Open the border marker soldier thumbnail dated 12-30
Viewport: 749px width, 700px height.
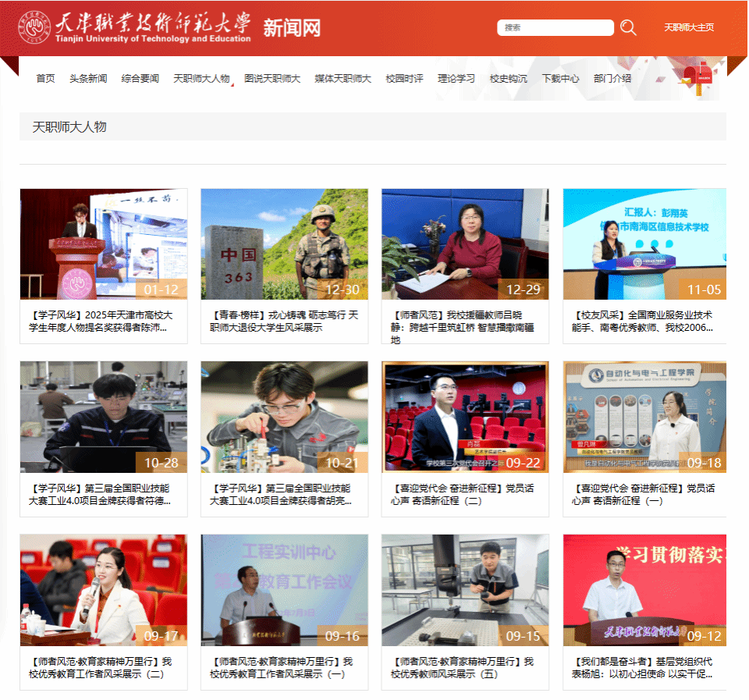(x=284, y=243)
